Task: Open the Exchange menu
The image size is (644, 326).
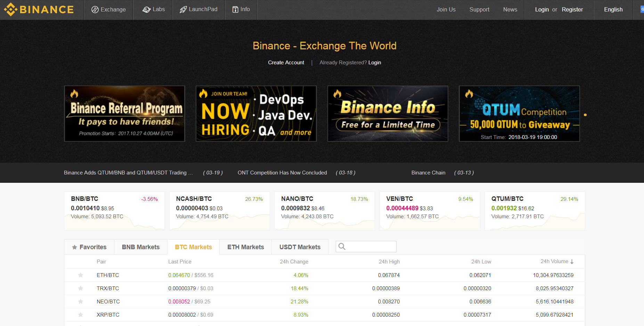Action: pyautogui.click(x=108, y=10)
